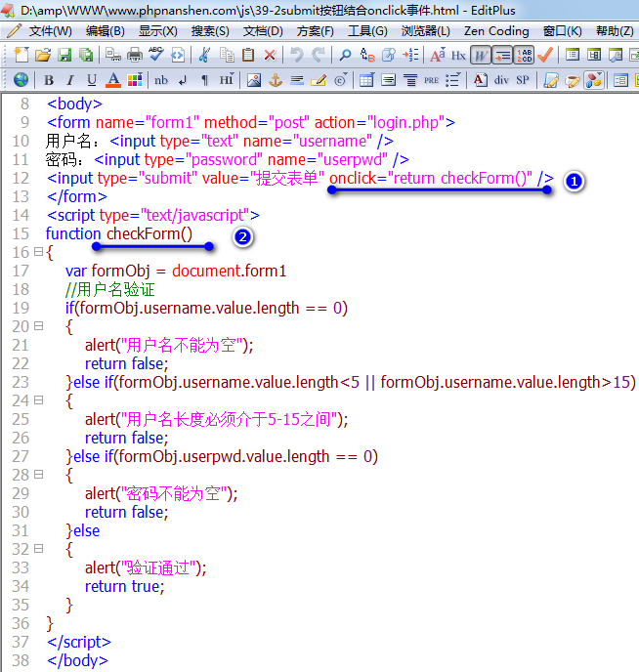The image size is (639, 672).
Task: Open the 编辑(B) menu
Action: tap(105, 31)
